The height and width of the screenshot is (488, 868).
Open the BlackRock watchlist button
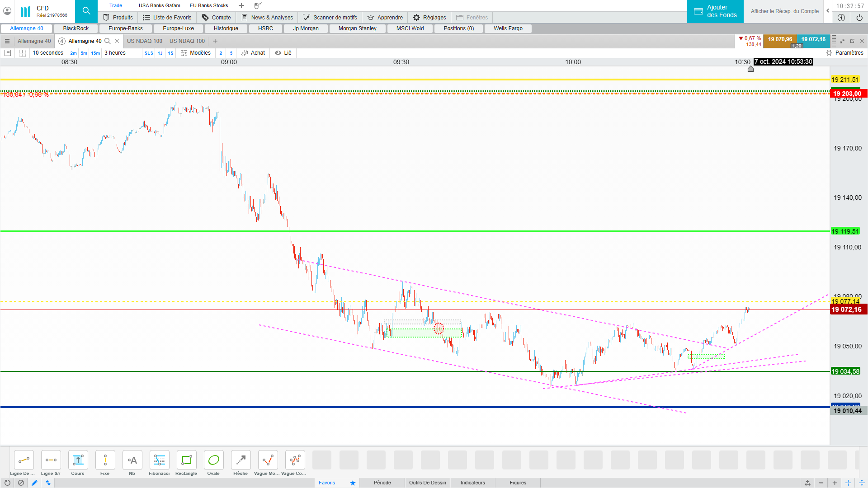76,28
